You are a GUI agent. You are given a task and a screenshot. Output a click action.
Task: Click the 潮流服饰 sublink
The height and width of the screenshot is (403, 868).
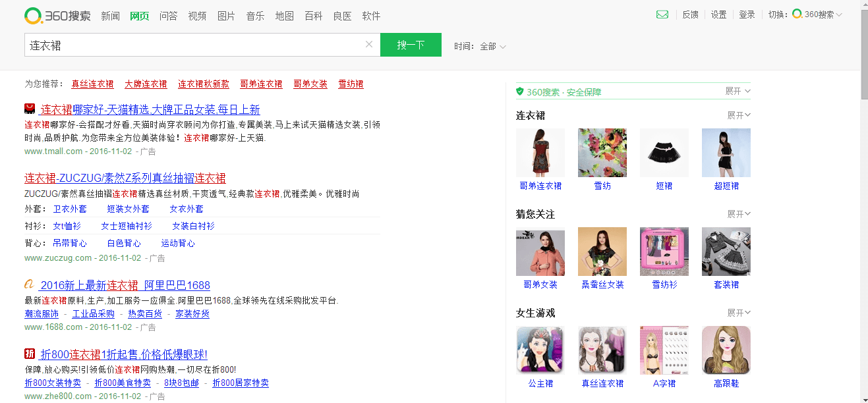pos(42,313)
